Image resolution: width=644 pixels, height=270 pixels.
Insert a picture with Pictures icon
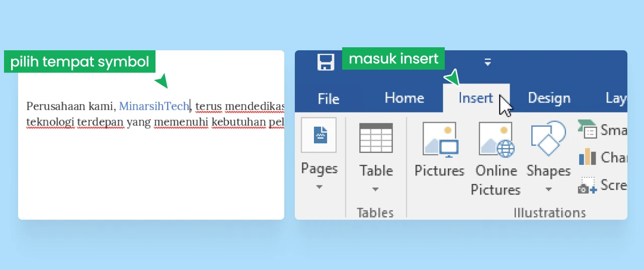pyautogui.click(x=440, y=138)
